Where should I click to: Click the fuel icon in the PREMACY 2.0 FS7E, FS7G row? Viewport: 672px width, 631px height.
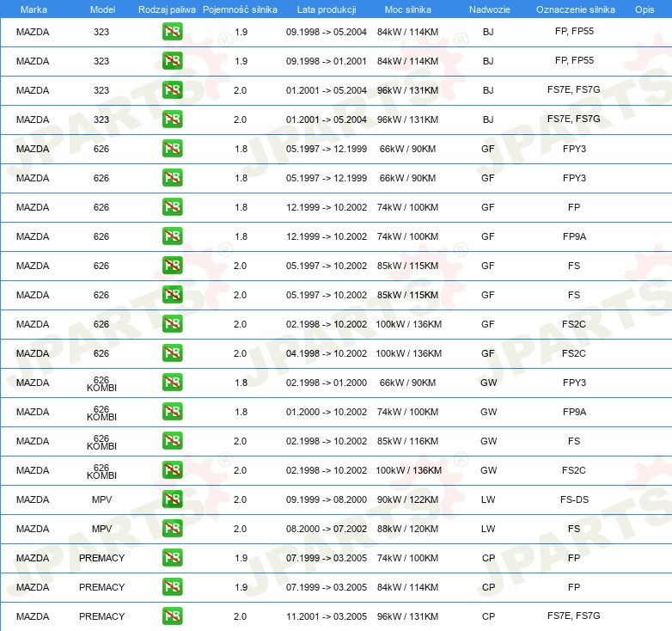click(x=172, y=616)
